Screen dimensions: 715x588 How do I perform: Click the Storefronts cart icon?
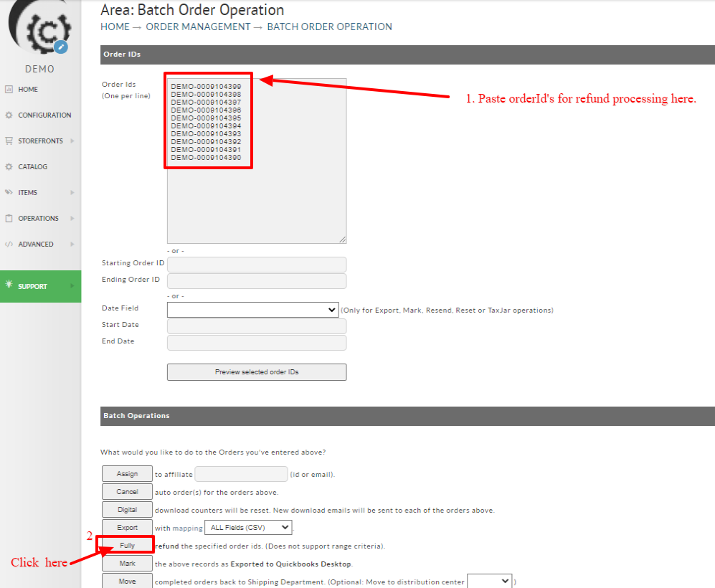click(9, 141)
